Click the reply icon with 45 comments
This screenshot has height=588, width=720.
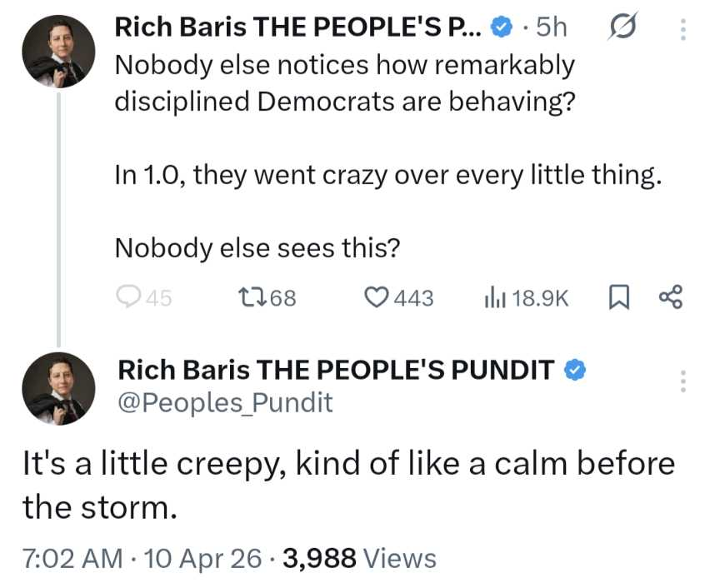[127, 297]
